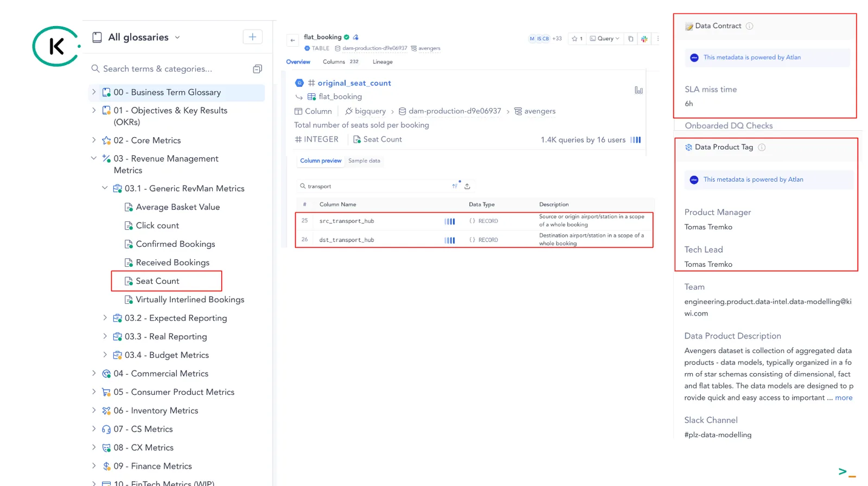Open column statistics bar chart icon
This screenshot has height=486, width=868.
click(x=639, y=90)
